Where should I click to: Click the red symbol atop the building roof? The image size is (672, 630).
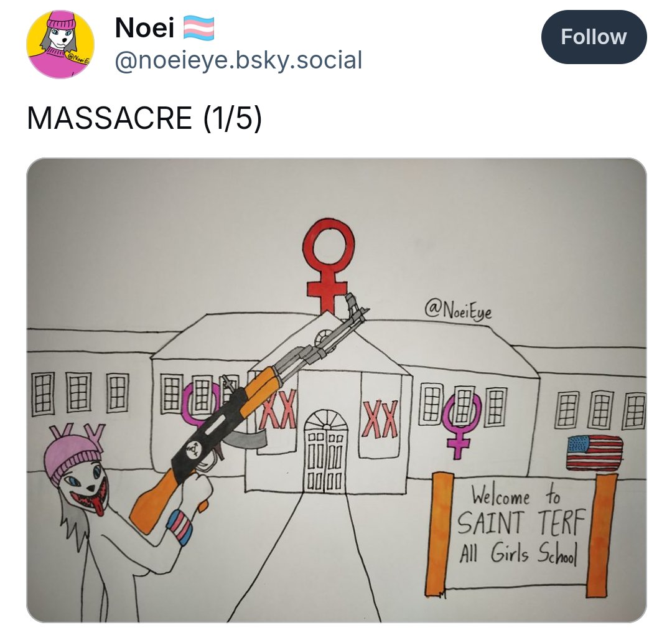coord(328,264)
